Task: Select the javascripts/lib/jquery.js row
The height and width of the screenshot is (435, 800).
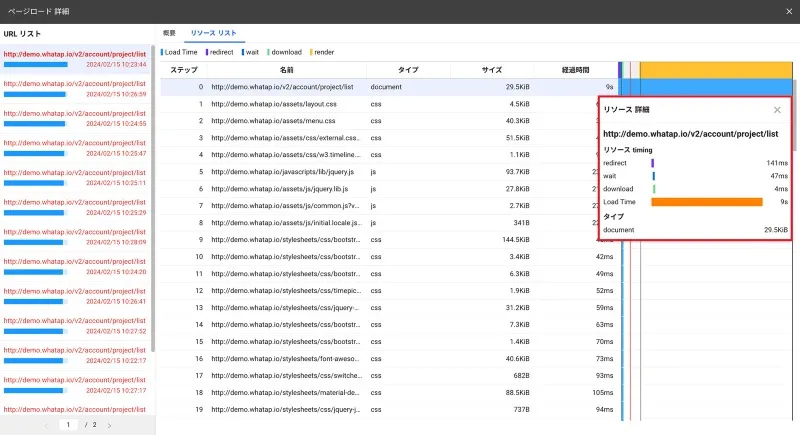Action: click(379, 172)
